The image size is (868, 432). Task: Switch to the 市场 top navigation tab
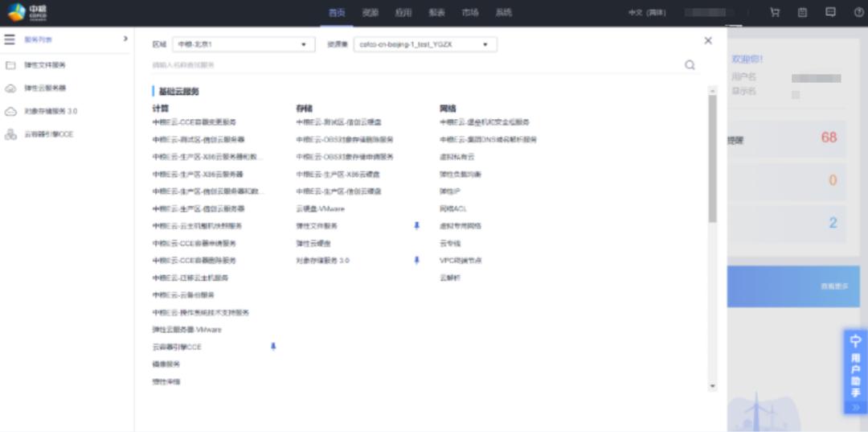click(x=470, y=12)
